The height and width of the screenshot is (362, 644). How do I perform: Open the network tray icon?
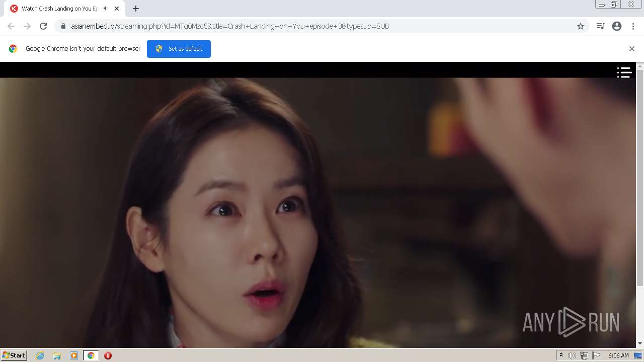tap(584, 355)
